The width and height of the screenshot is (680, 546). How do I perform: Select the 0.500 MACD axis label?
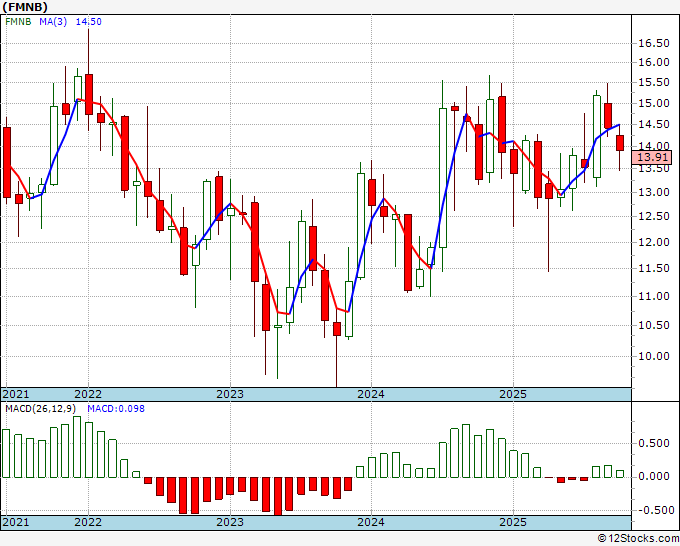654,443
